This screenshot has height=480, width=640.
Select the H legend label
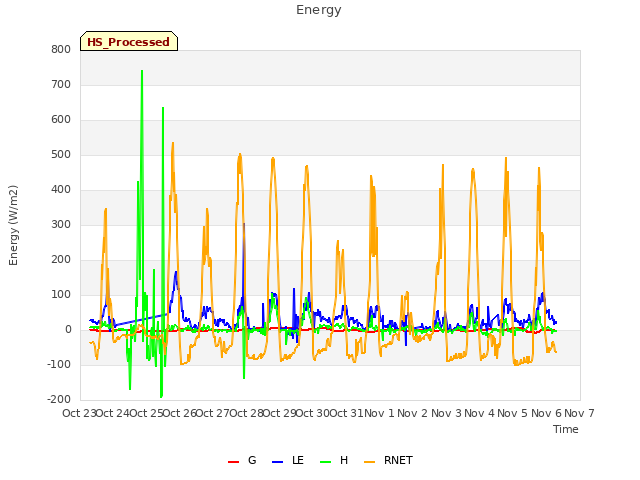(344, 460)
